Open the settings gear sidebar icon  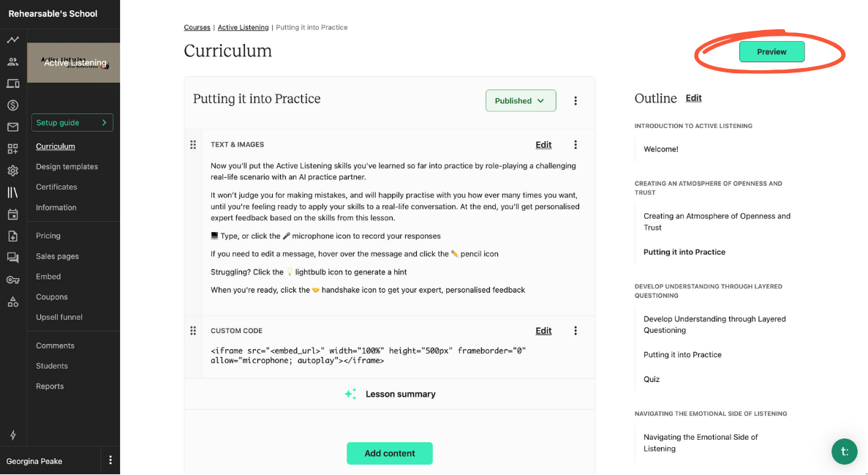tap(12, 171)
